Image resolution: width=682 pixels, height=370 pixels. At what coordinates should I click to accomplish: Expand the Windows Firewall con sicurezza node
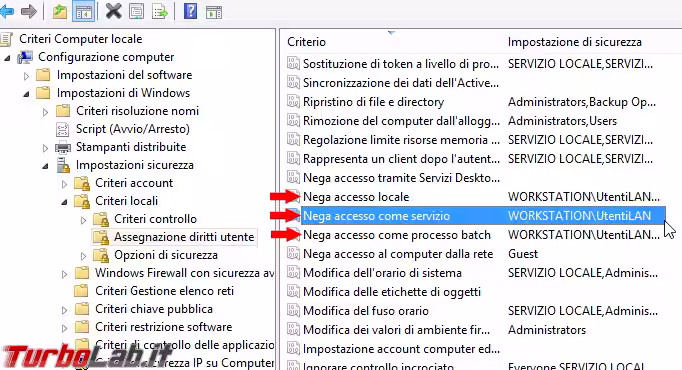tap(64, 274)
